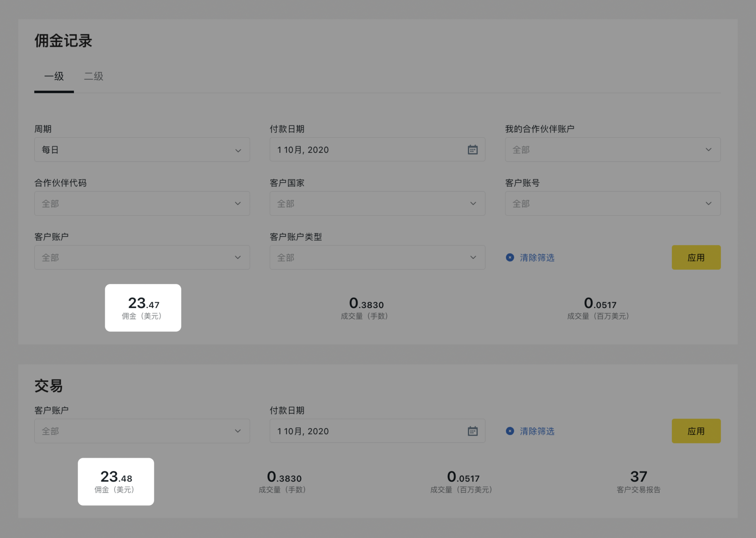756x538 pixels.
Task: Open calendar icon in 交易 付款日期 field
Action: [472, 431]
